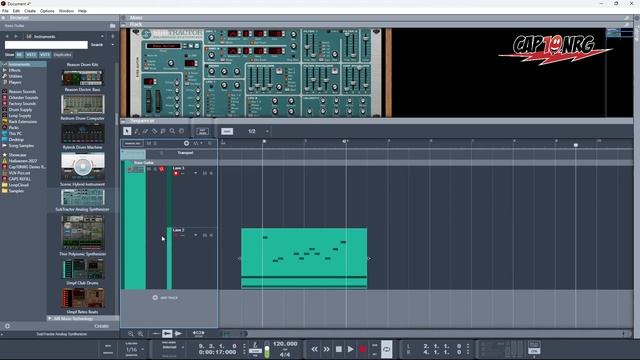Image resolution: width=640 pixels, height=360 pixels.
Task: Collapse the Rack panel with its arrow
Action: 124,25
